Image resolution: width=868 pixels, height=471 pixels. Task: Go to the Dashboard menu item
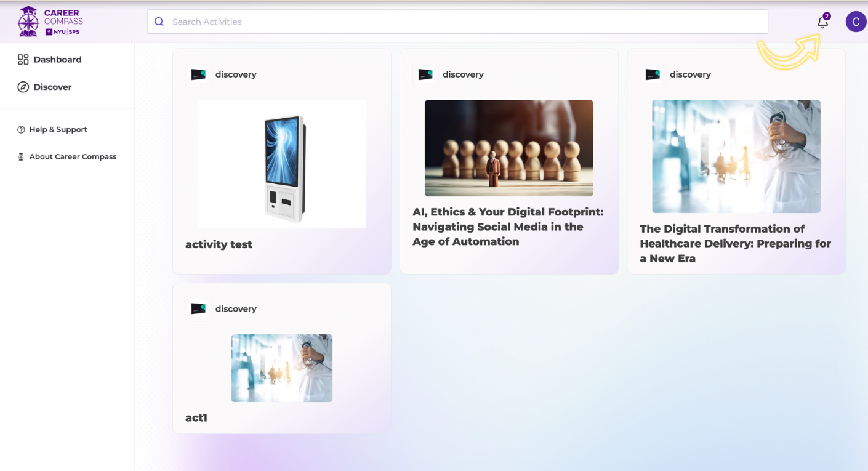tap(57, 60)
